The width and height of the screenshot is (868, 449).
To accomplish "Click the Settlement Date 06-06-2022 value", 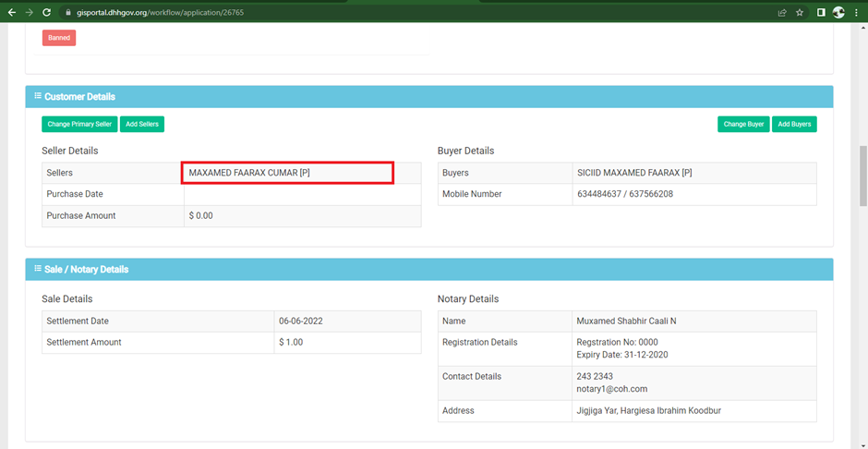I will [301, 321].
